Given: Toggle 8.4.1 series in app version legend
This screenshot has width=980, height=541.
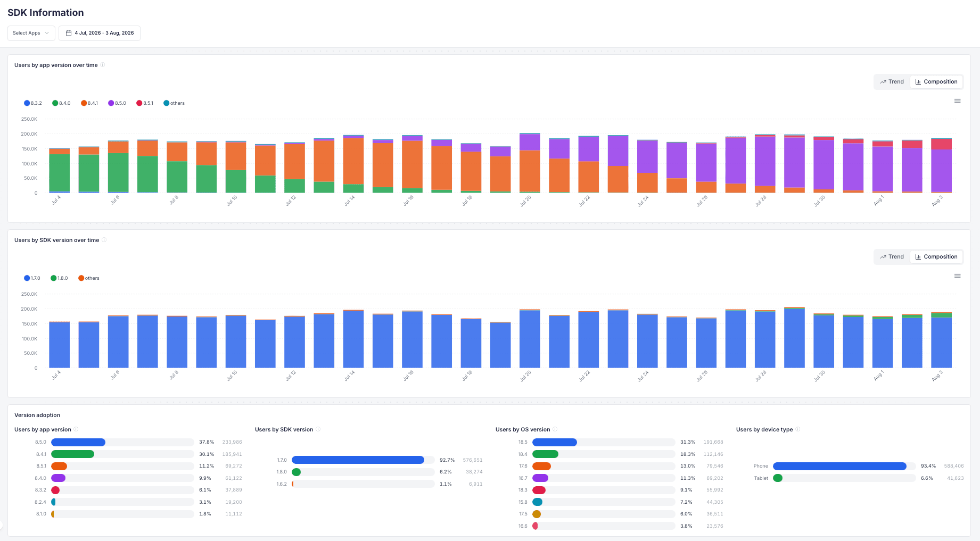Looking at the screenshot, I should 89,103.
